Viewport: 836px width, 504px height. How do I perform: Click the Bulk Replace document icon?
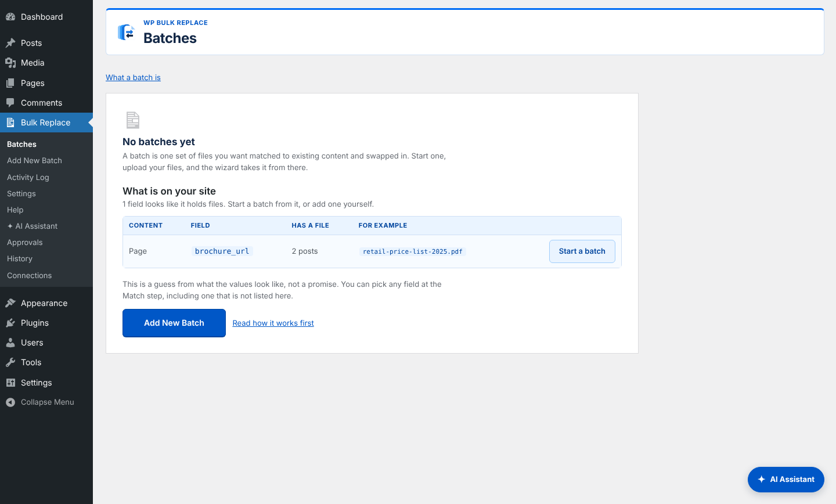[x=10, y=123]
